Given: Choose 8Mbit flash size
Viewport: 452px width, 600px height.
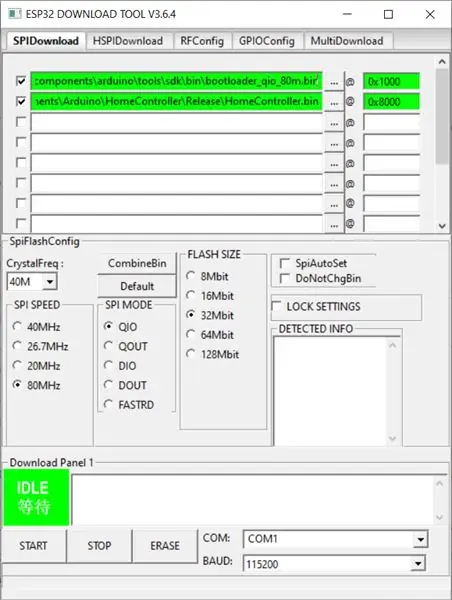Looking at the screenshot, I should coord(207,276).
